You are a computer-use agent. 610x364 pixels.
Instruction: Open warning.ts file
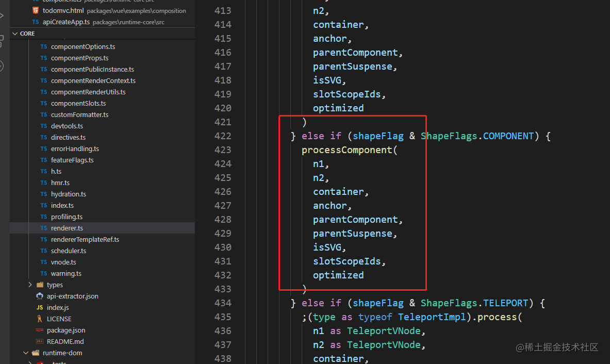(66, 273)
